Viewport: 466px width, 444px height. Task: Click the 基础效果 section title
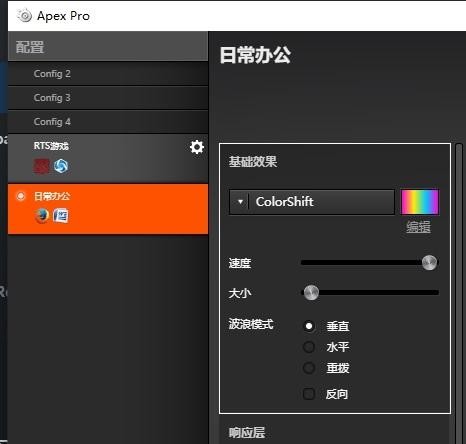(253, 162)
